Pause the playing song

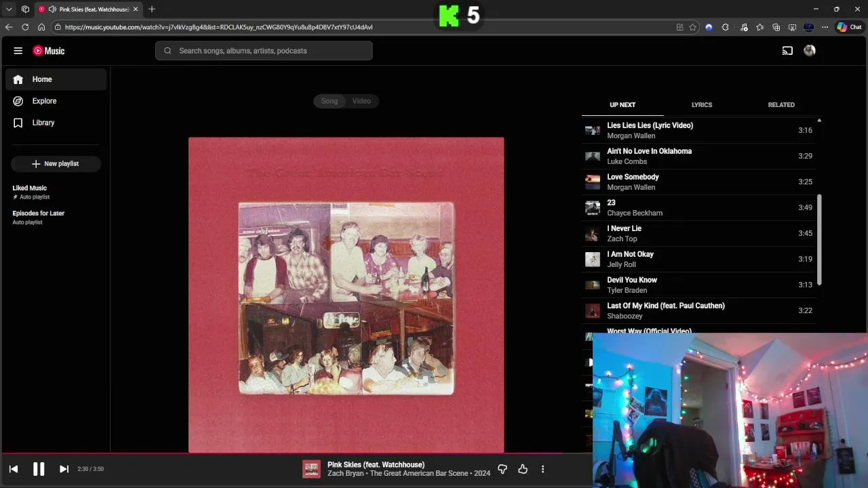click(x=39, y=469)
